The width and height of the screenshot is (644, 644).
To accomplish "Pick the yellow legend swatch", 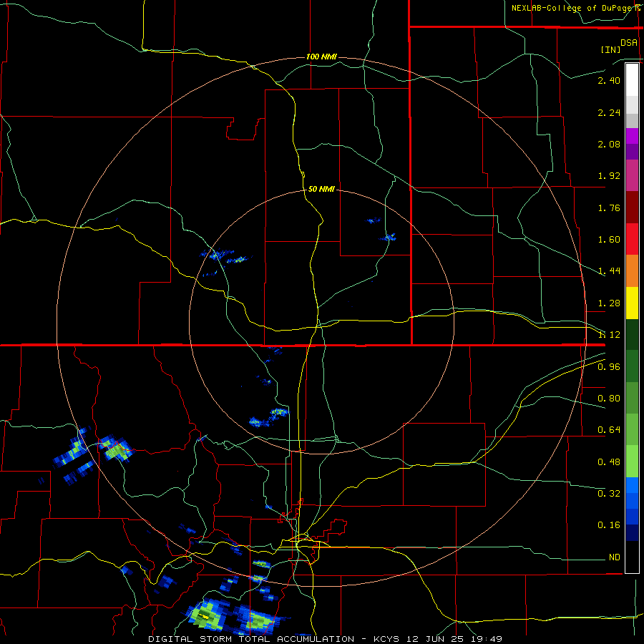I will pyautogui.click(x=632, y=303).
